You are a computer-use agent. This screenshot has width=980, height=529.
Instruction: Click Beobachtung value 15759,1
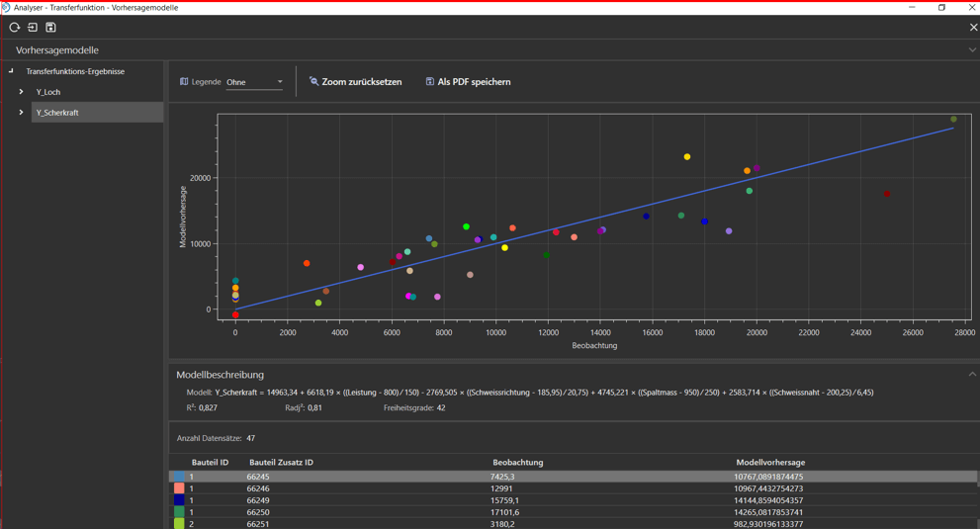(505, 500)
